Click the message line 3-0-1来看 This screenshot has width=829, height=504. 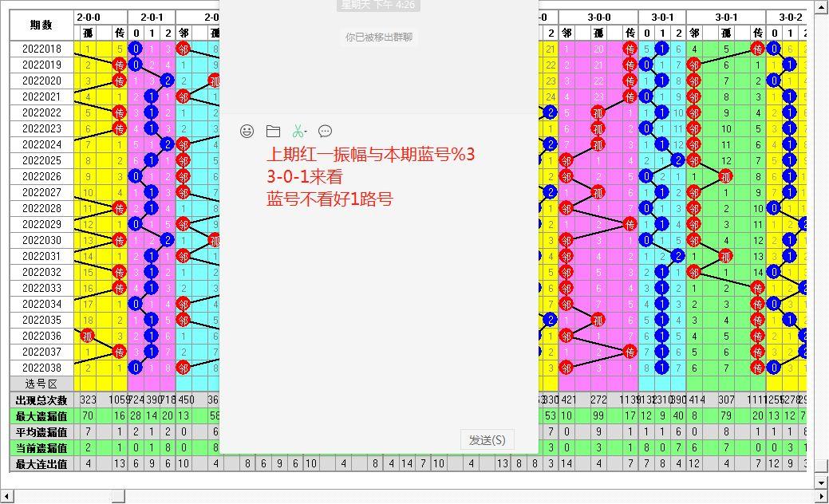coord(305,176)
